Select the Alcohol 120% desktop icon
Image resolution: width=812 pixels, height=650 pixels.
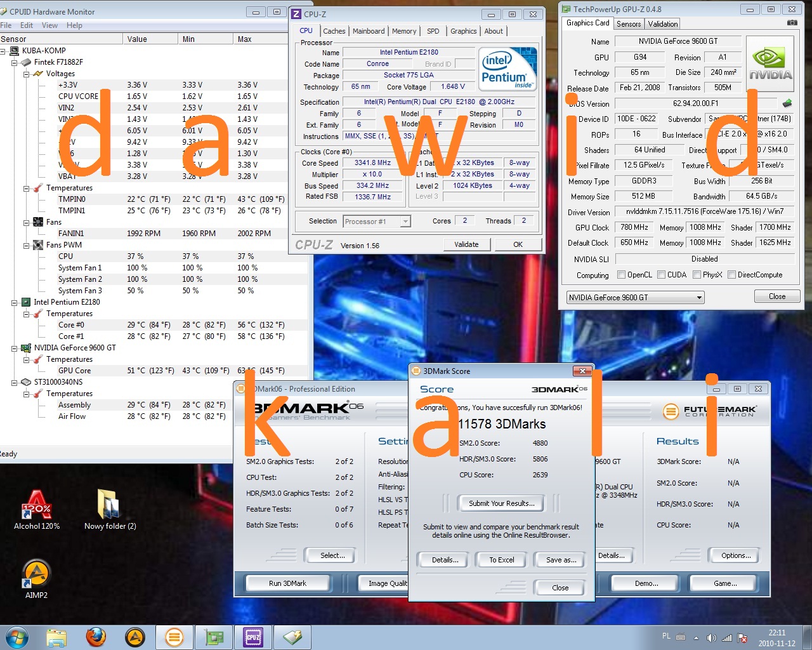tap(37, 510)
